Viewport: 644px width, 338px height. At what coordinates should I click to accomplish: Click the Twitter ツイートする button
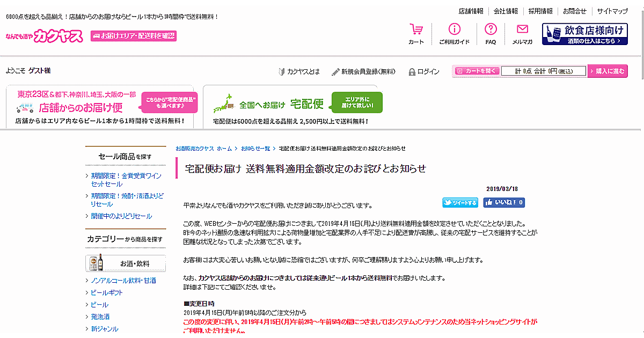tap(460, 203)
